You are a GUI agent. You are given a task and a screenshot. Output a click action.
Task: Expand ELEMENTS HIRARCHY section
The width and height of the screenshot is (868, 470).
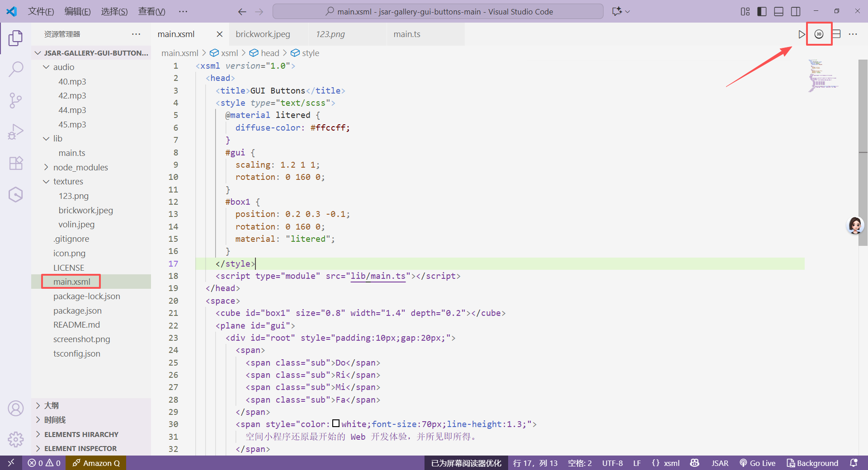tap(90, 434)
